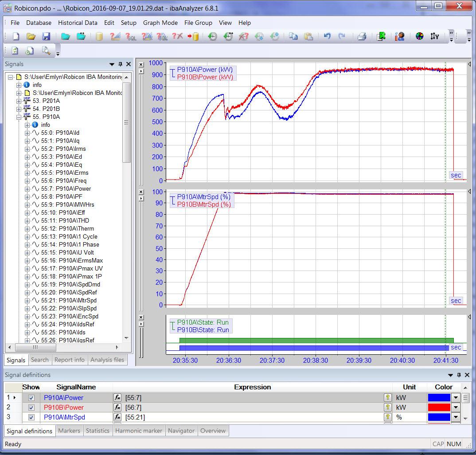This screenshot has width=476, height=455.
Task: Click the P910A\State: Run legend label
Action: click(x=203, y=322)
